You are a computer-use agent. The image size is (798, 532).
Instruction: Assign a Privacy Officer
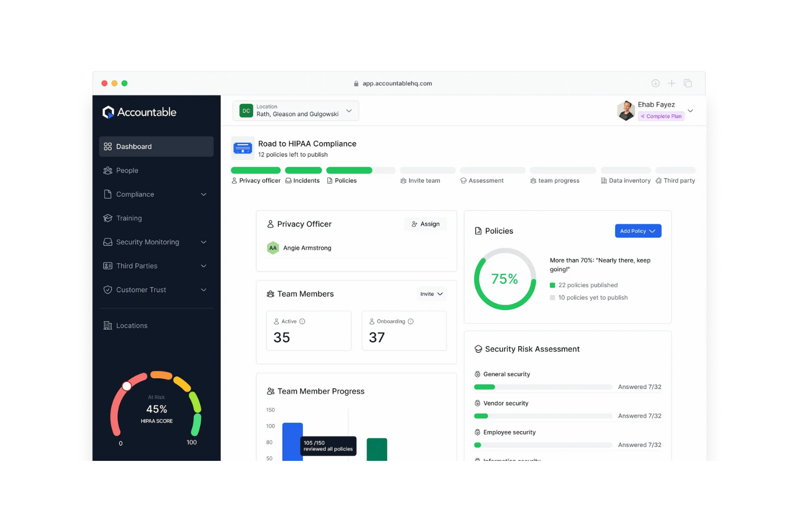click(x=425, y=224)
